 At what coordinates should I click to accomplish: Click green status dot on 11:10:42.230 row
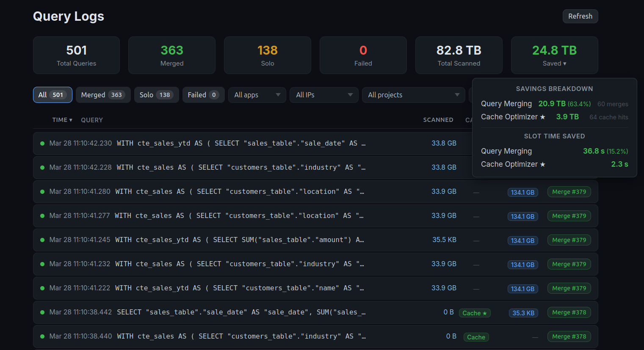(x=42, y=143)
